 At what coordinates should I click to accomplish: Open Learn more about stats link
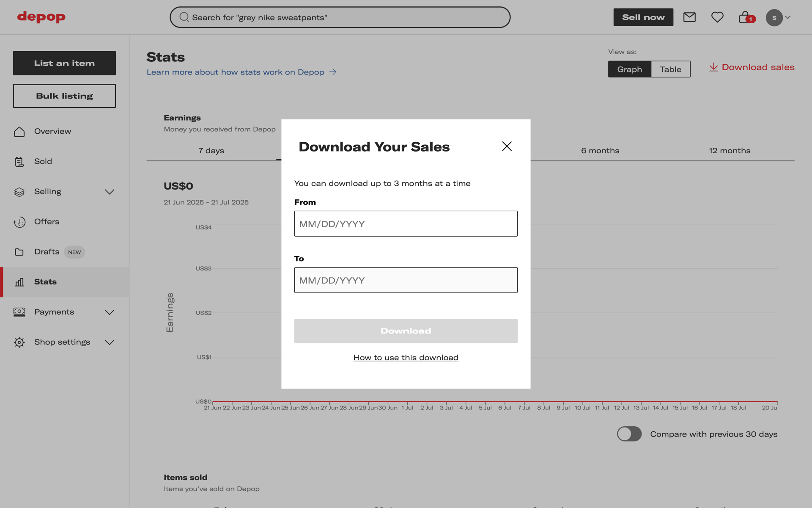(236, 72)
